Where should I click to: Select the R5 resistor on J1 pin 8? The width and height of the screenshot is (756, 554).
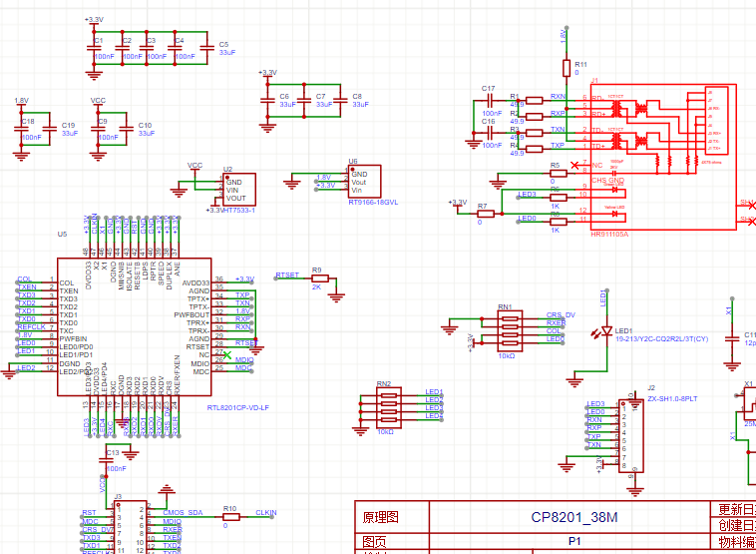pos(559,174)
